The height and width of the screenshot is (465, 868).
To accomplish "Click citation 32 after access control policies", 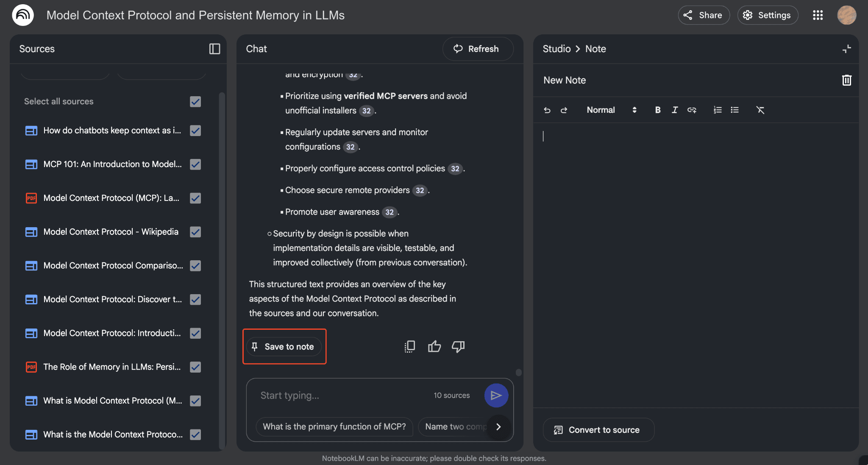I will 455,169.
